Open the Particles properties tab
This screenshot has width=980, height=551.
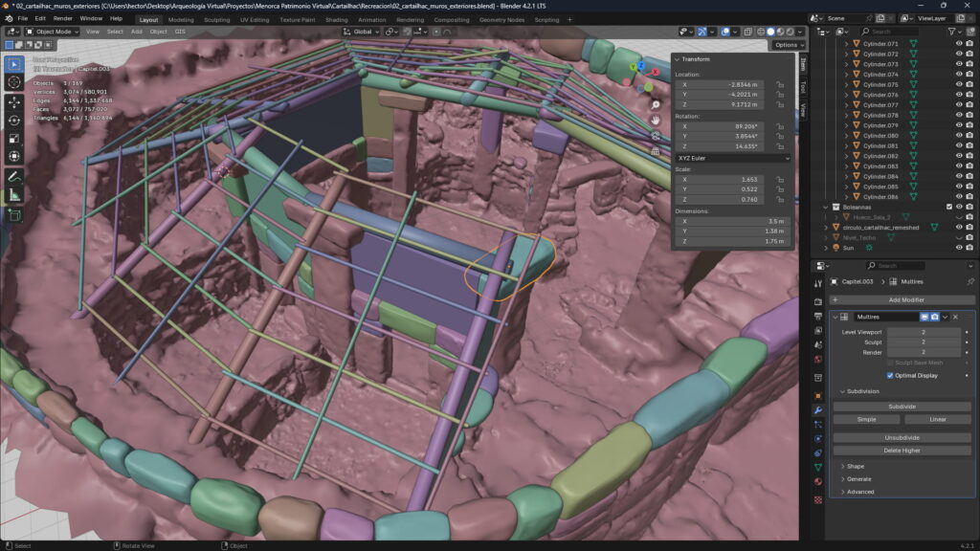click(818, 424)
